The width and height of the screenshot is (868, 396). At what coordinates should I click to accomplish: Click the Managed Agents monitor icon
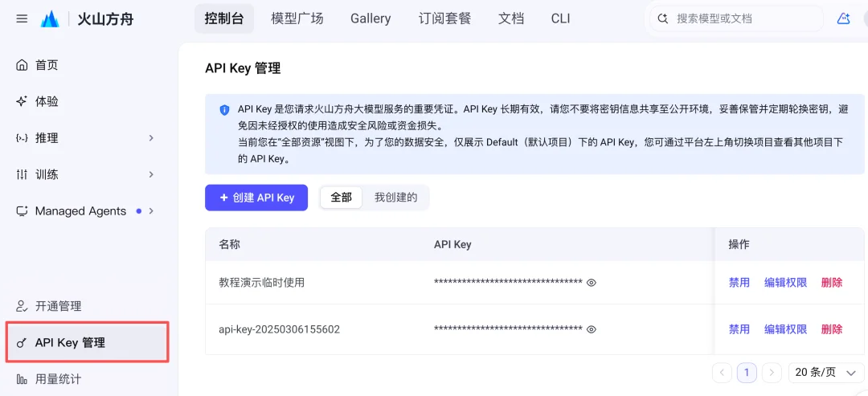pyautogui.click(x=22, y=211)
